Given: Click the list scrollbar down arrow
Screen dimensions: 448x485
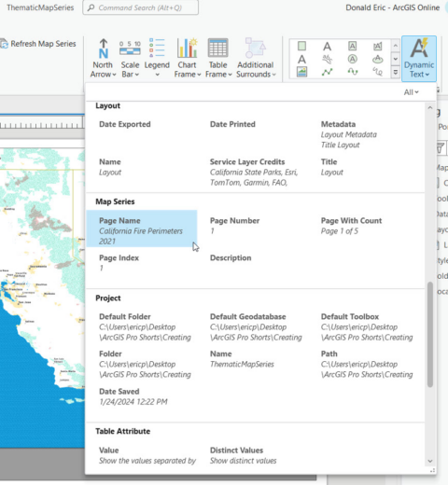Looking at the screenshot, I should coord(430,461).
